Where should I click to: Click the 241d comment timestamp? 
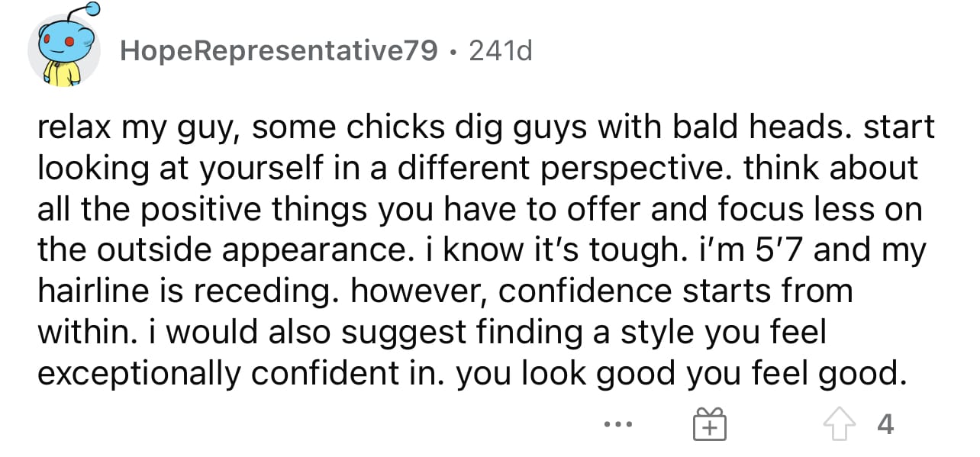click(501, 50)
